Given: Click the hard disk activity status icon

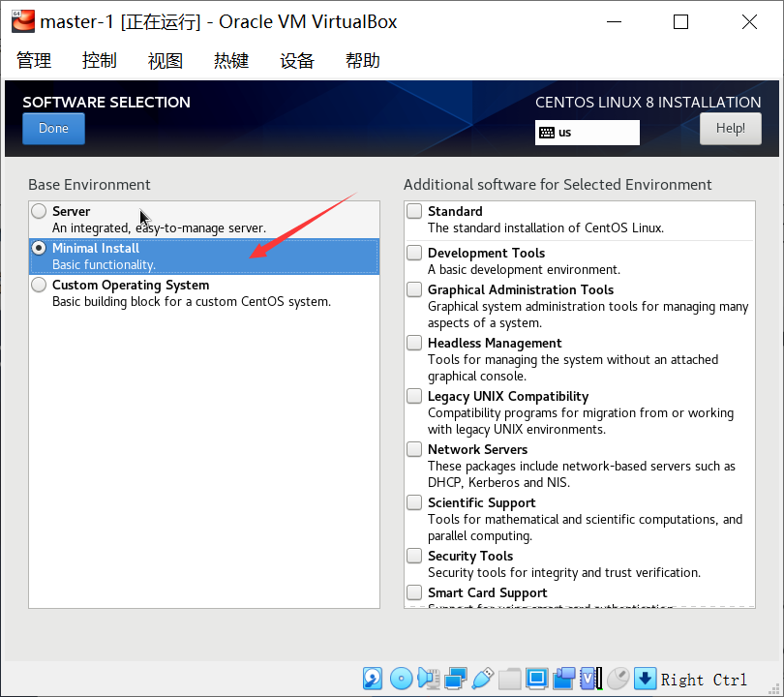Looking at the screenshot, I should [x=373, y=679].
